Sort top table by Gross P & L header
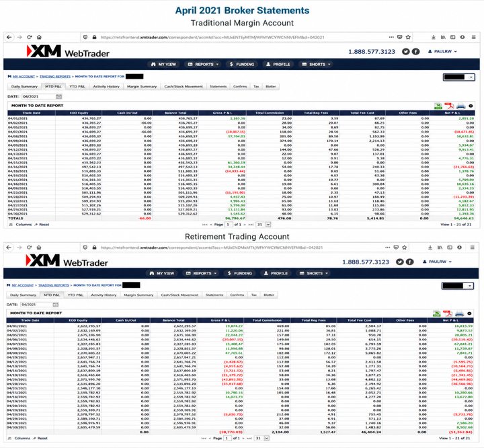This screenshot has width=484, height=448. coord(223,113)
